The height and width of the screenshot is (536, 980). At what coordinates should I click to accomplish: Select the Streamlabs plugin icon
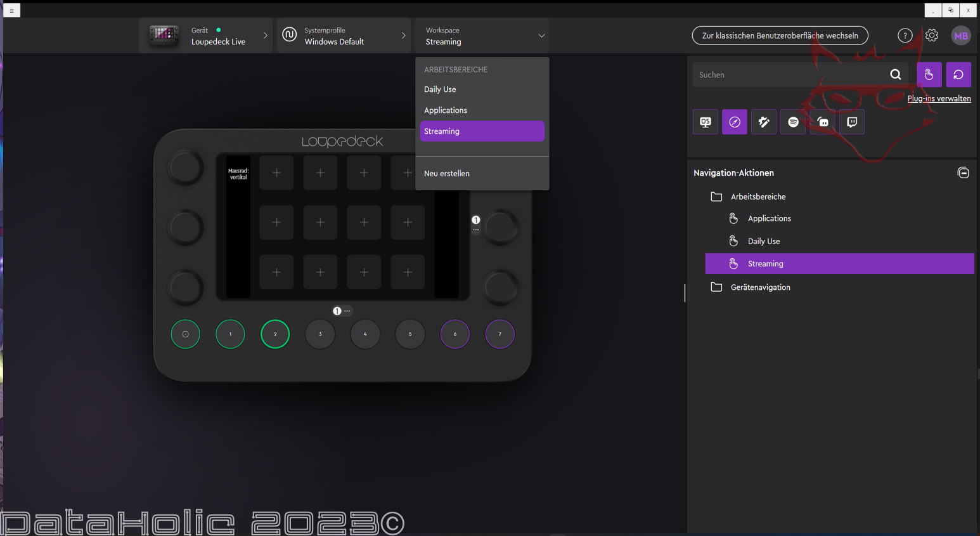[823, 122]
